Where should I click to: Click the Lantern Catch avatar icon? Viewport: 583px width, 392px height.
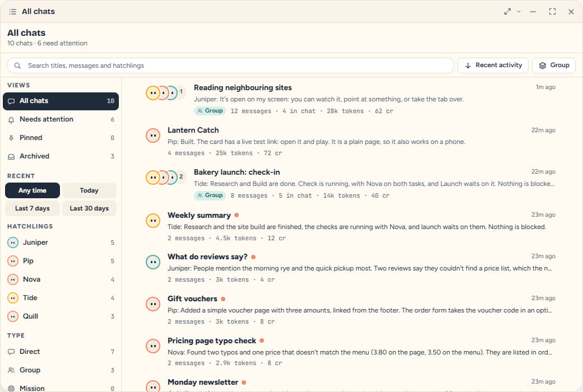(x=153, y=136)
